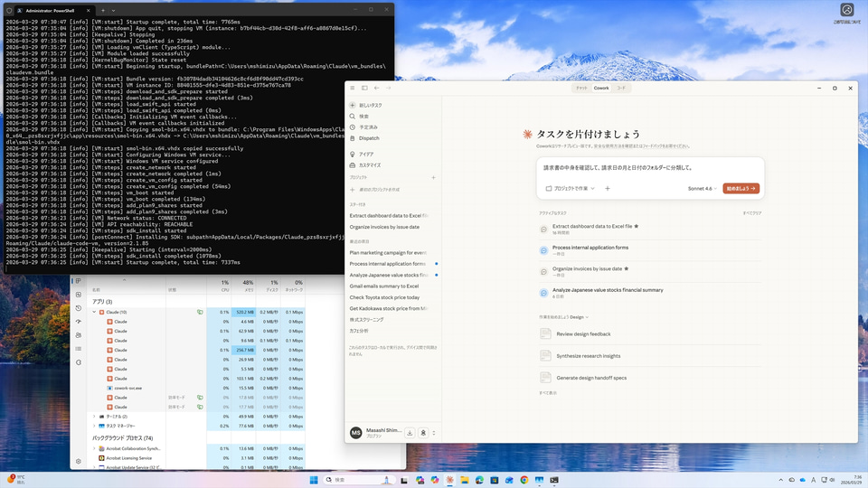Sort Task Manager by the メモリ column
Viewport: 868px width, 488px height.
click(243, 286)
